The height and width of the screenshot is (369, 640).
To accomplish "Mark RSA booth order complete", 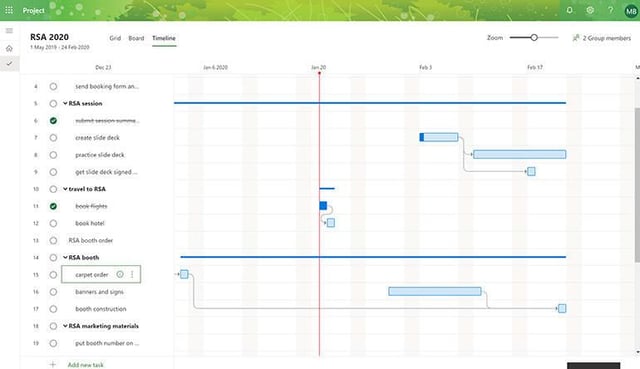I will 53,241.
